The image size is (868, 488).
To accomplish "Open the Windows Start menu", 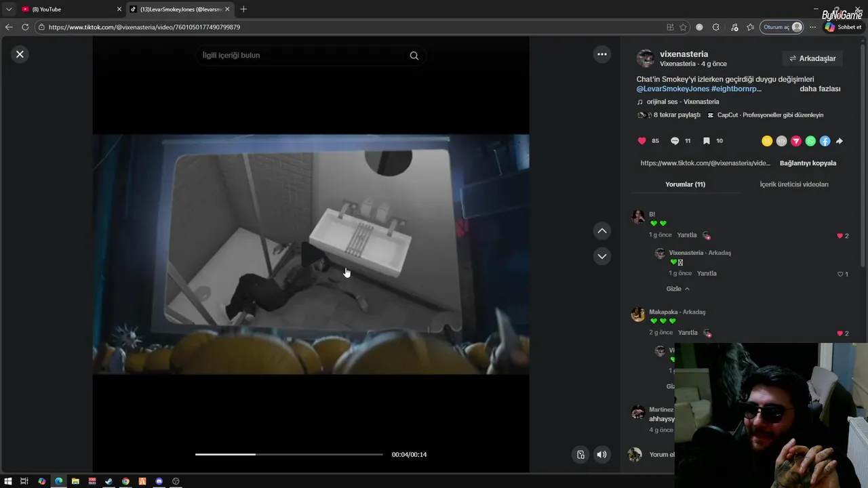I will tap(8, 481).
